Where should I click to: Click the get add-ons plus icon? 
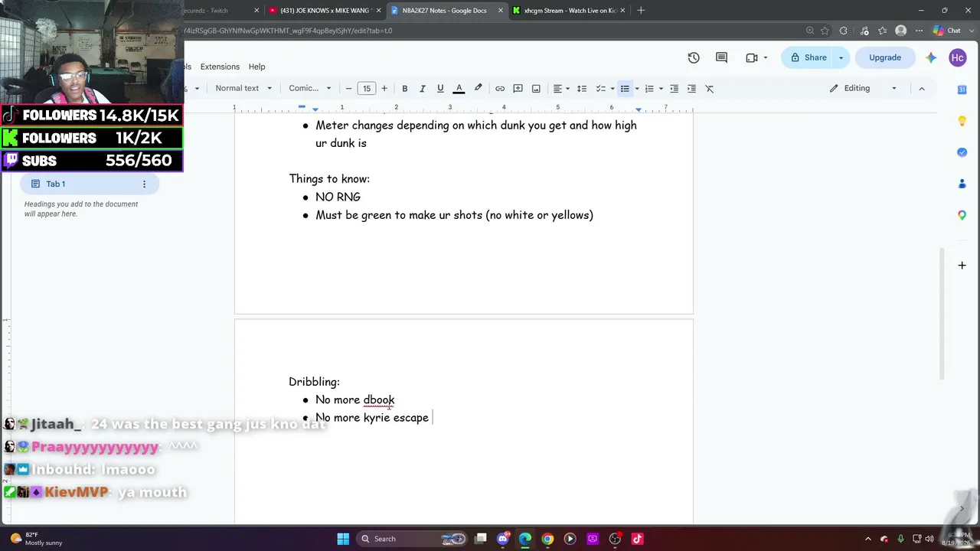click(962, 266)
